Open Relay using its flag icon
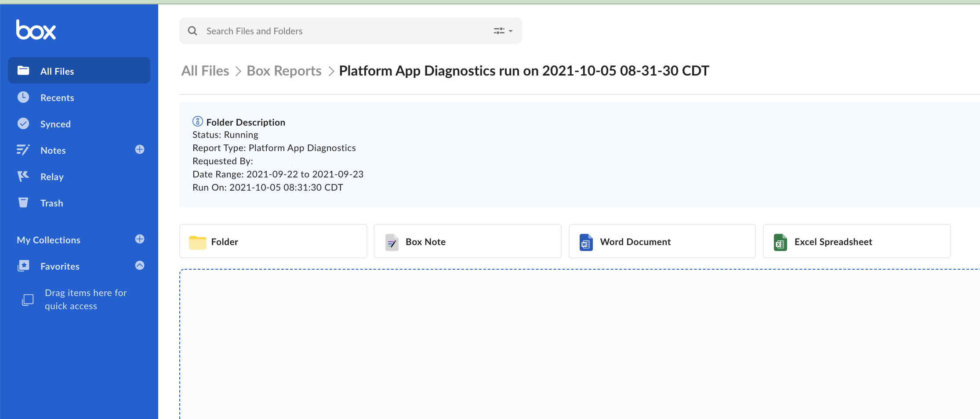 [23, 176]
